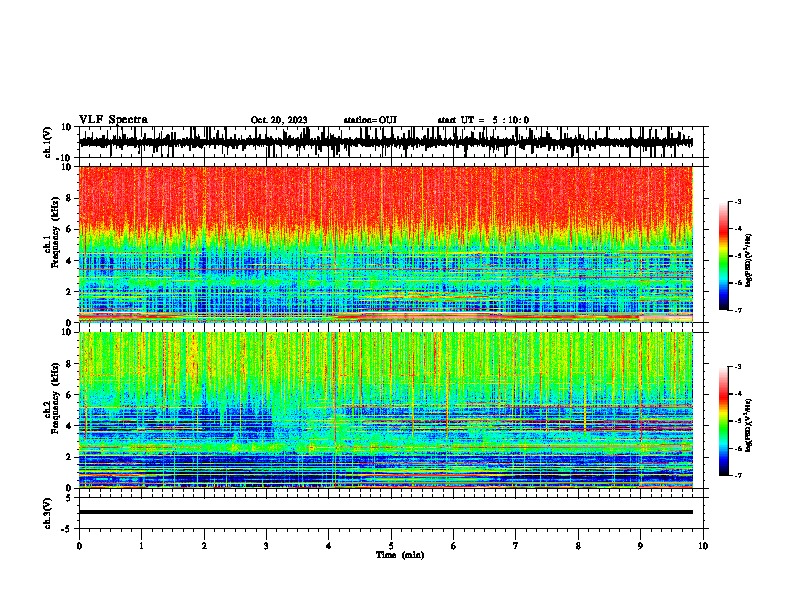Click the ch.1(V) waveform axis label
Screen dimensions: 792x612
[48, 142]
